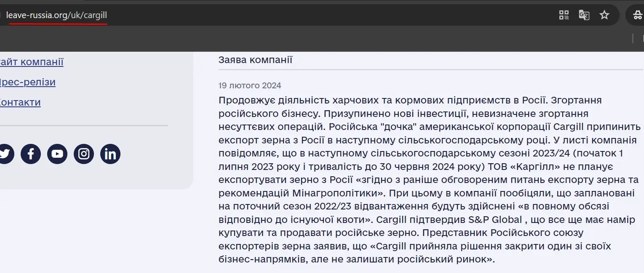The width and height of the screenshot is (644, 273).
Task: Click the '19 лютого 2024' date label
Action: coord(250,86)
